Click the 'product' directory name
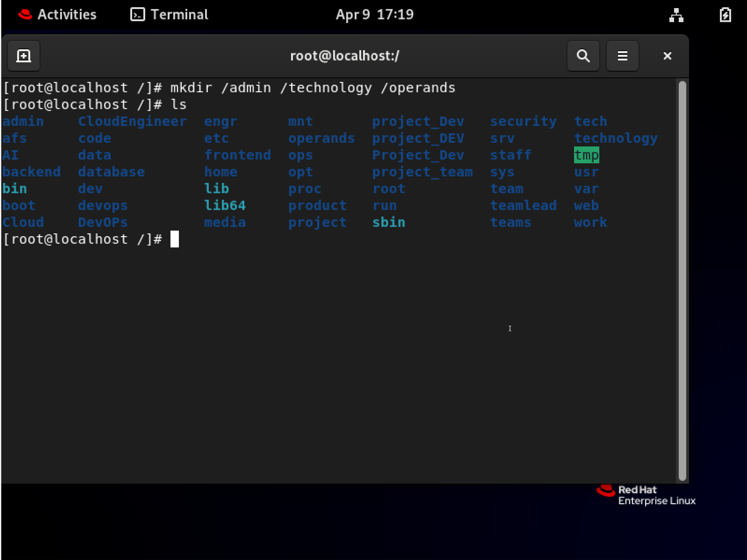The height and width of the screenshot is (560, 747). [x=318, y=206]
